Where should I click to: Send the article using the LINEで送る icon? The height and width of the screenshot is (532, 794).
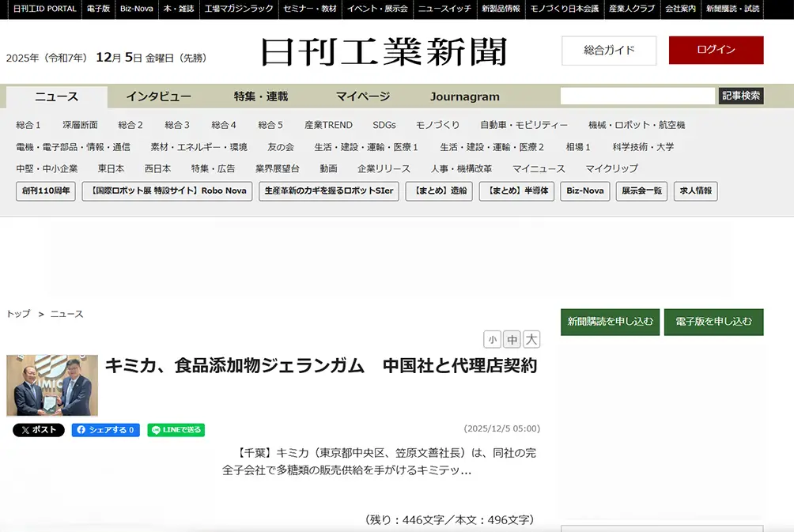pos(175,430)
